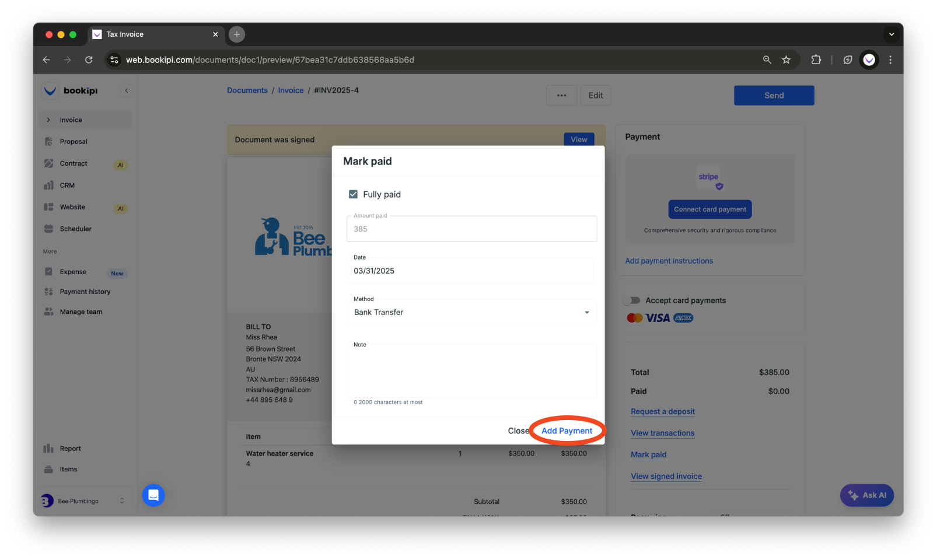Enable the Accept card payments toggle
Viewport: 937px width, 560px height.
pos(632,300)
